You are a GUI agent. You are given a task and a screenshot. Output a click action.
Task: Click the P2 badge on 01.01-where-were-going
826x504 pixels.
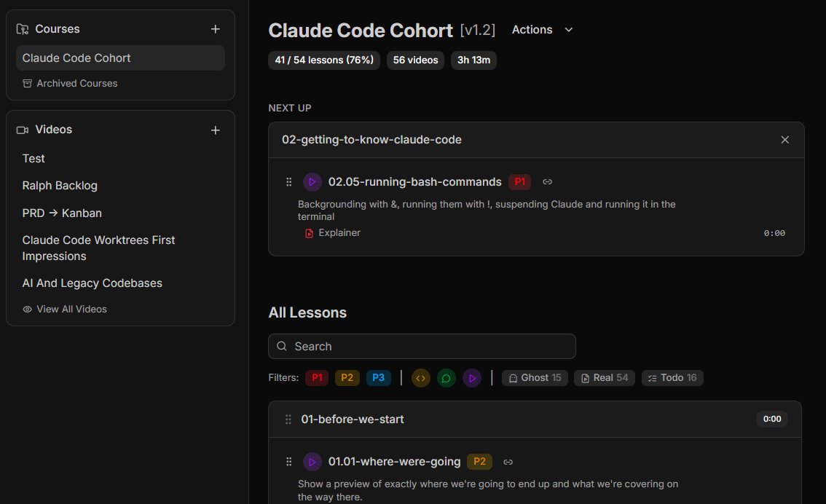(479, 462)
